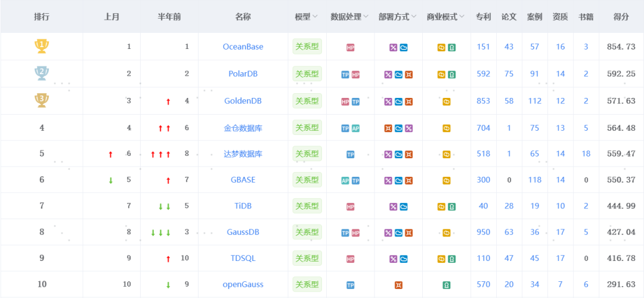Click the bronze third-place trophy icon
Screen dimensions: 644x298
(42, 100)
